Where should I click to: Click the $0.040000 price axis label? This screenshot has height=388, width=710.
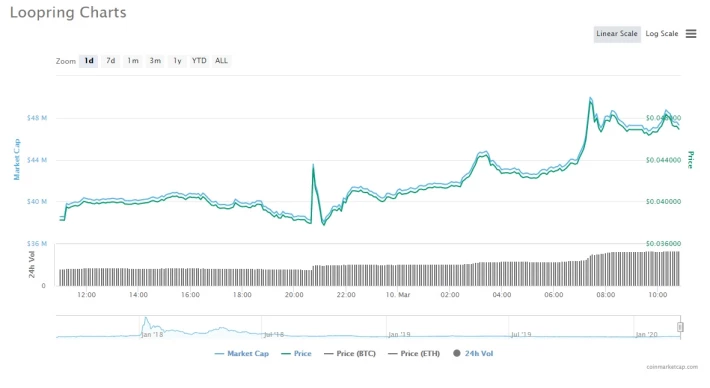click(663, 201)
